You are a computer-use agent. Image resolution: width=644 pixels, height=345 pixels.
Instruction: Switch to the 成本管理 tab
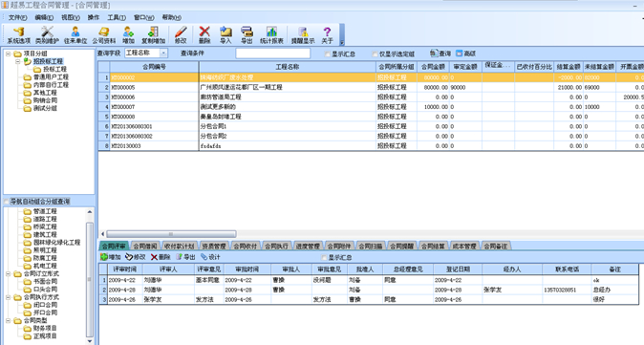coord(465,246)
